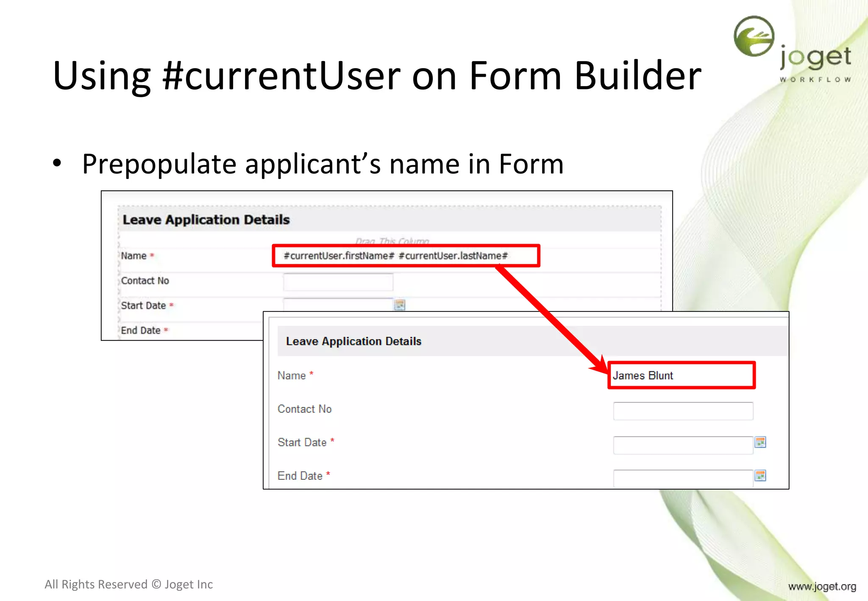Click the 'Drag This Column' handle text

[x=392, y=241]
